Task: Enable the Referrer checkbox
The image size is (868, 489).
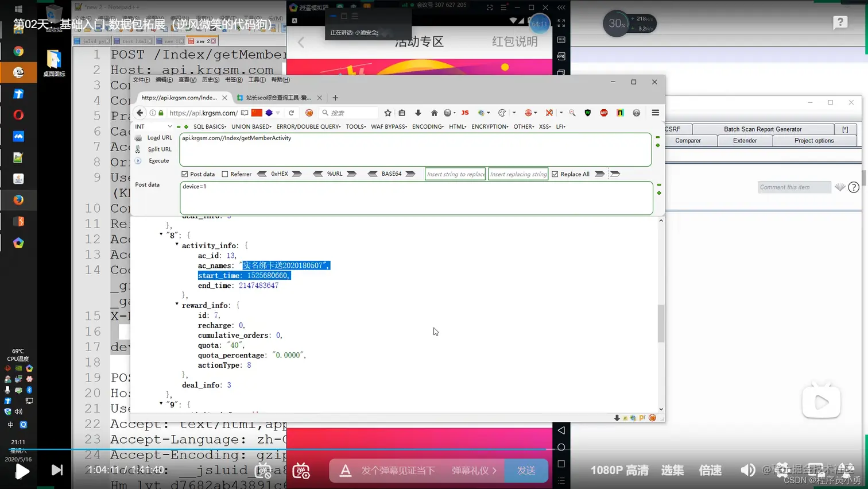Action: point(225,174)
